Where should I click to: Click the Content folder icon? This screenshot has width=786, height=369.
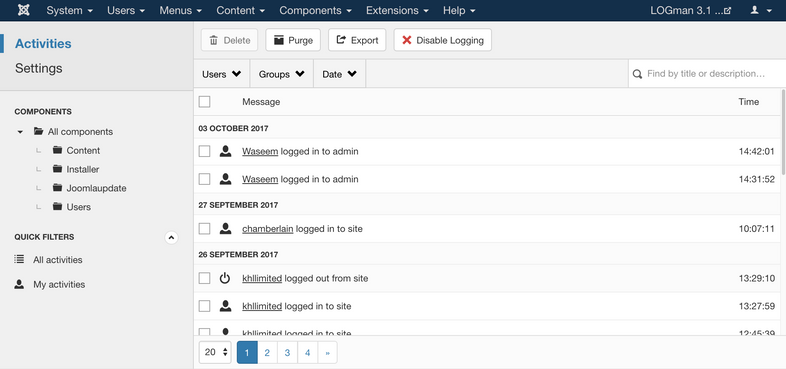[57, 150]
